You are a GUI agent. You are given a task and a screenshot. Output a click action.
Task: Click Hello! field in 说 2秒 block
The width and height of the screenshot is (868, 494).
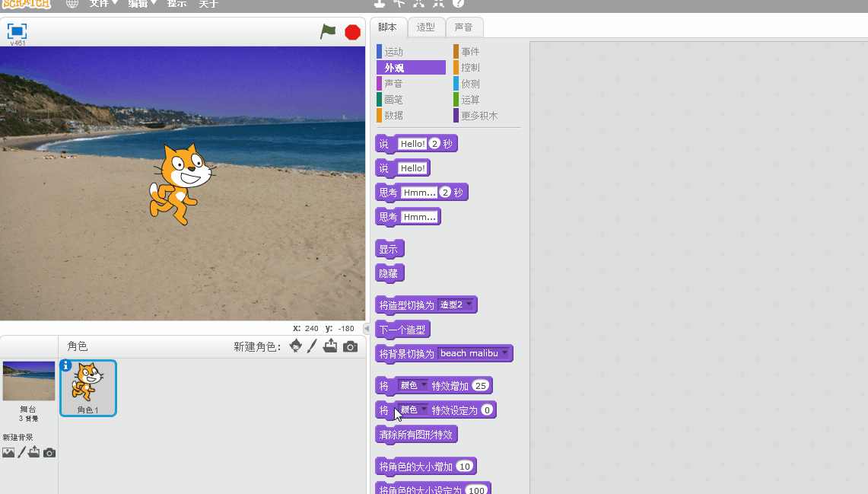pyautogui.click(x=412, y=143)
